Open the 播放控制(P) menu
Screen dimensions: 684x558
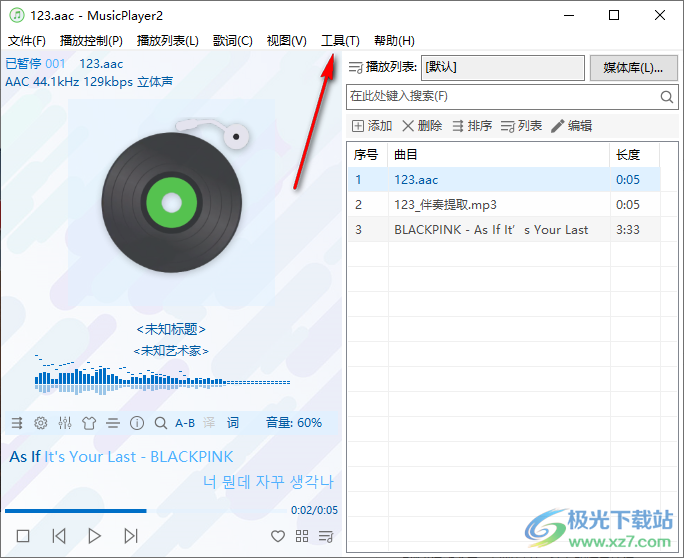pyautogui.click(x=91, y=41)
